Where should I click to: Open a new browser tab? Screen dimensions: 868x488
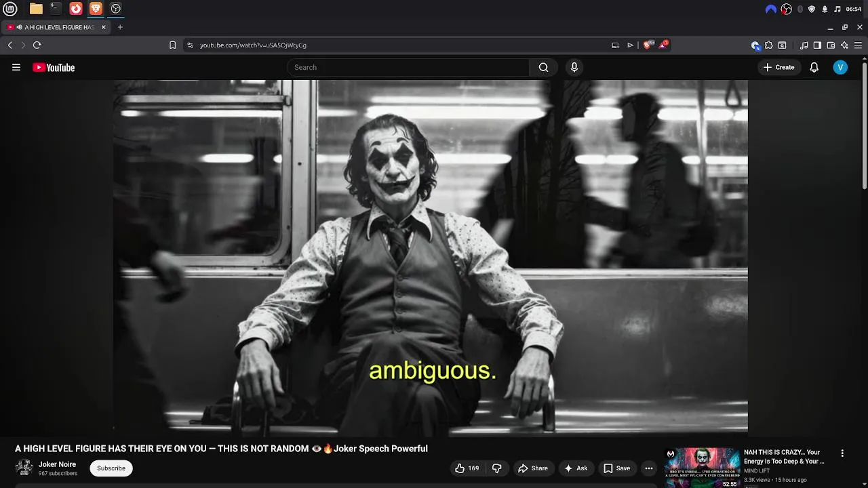pos(120,27)
